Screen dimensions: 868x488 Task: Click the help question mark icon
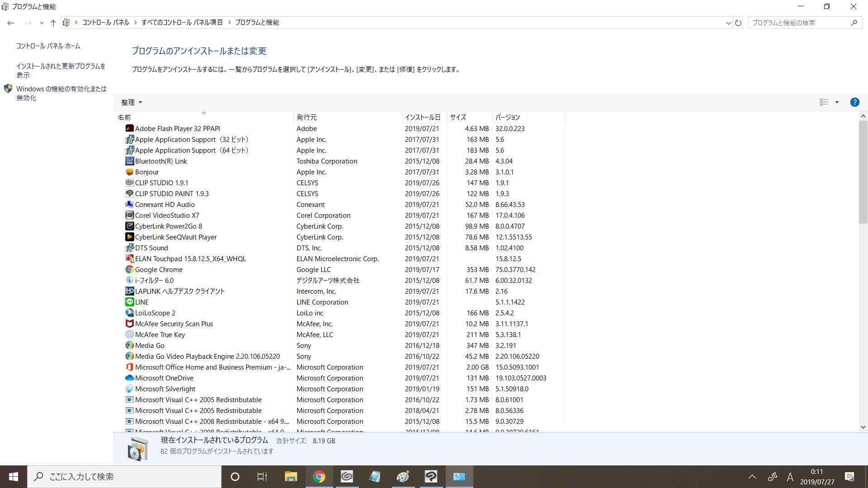click(854, 102)
